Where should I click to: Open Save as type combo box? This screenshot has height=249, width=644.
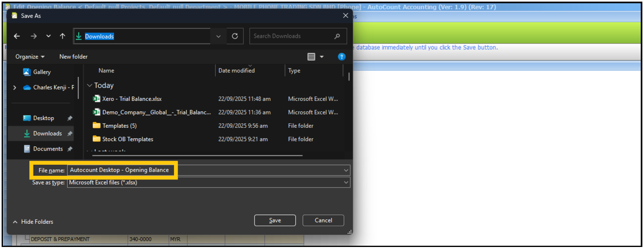pos(209,182)
